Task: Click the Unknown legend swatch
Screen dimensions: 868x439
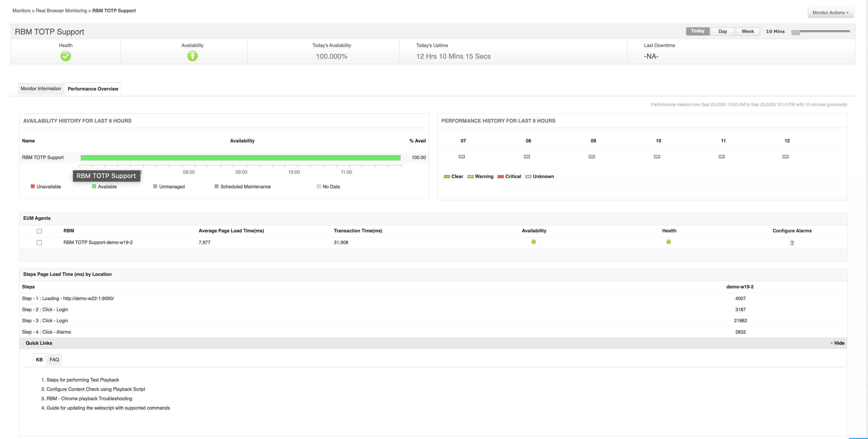Action: tap(528, 176)
